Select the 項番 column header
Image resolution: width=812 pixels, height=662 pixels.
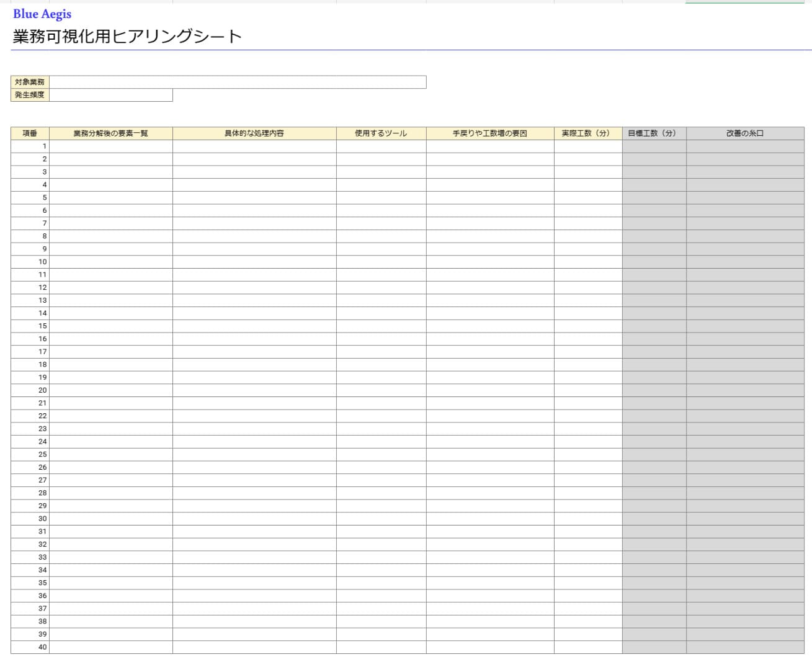[x=30, y=133]
